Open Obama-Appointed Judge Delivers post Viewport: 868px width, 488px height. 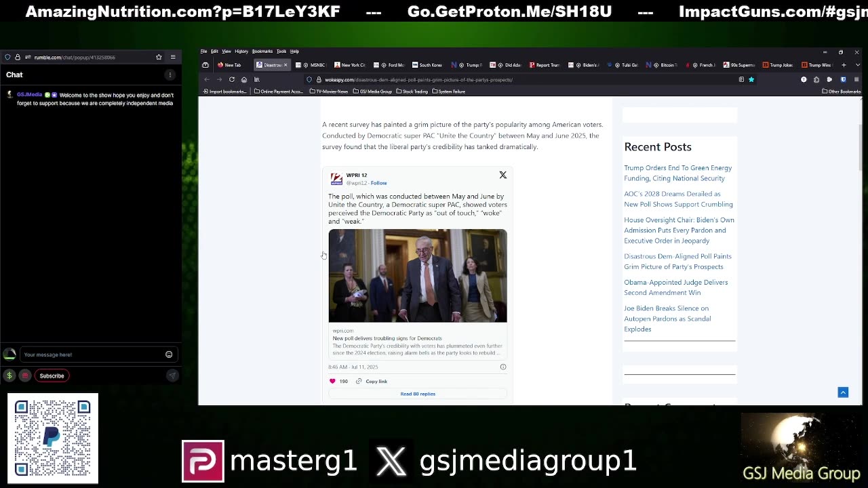click(x=676, y=287)
